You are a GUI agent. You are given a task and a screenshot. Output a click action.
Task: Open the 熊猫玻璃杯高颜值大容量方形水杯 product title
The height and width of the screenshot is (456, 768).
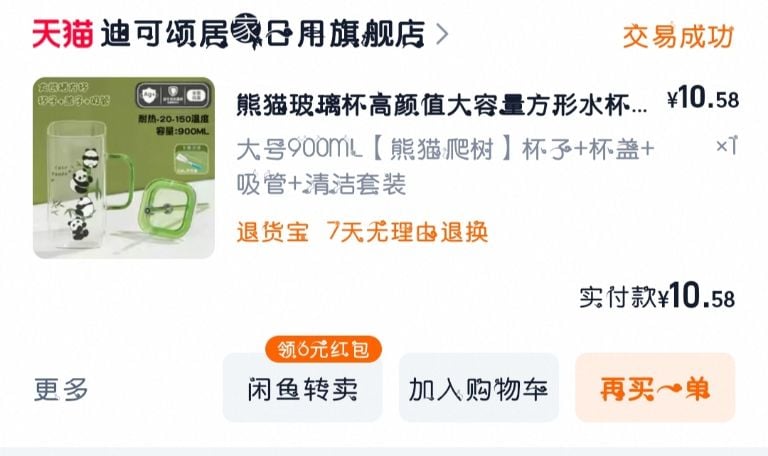(x=441, y=104)
